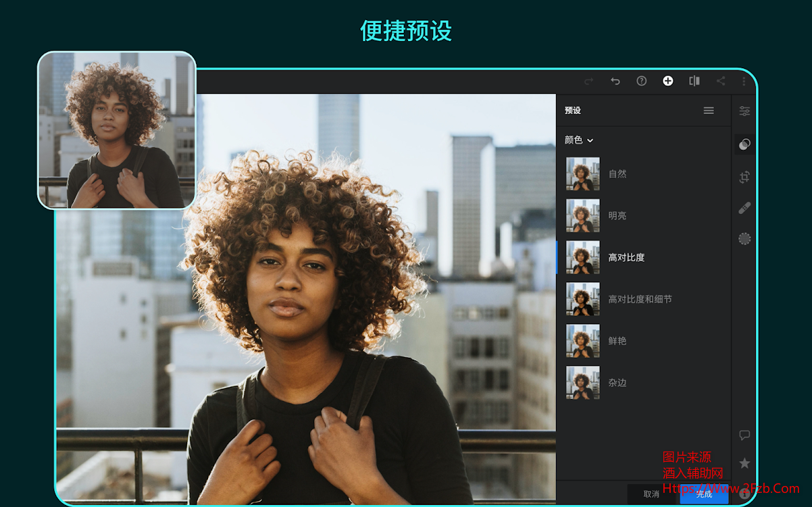Select the 鲜艳 preset label
Image resolution: width=812 pixels, height=507 pixels.
[617, 341]
